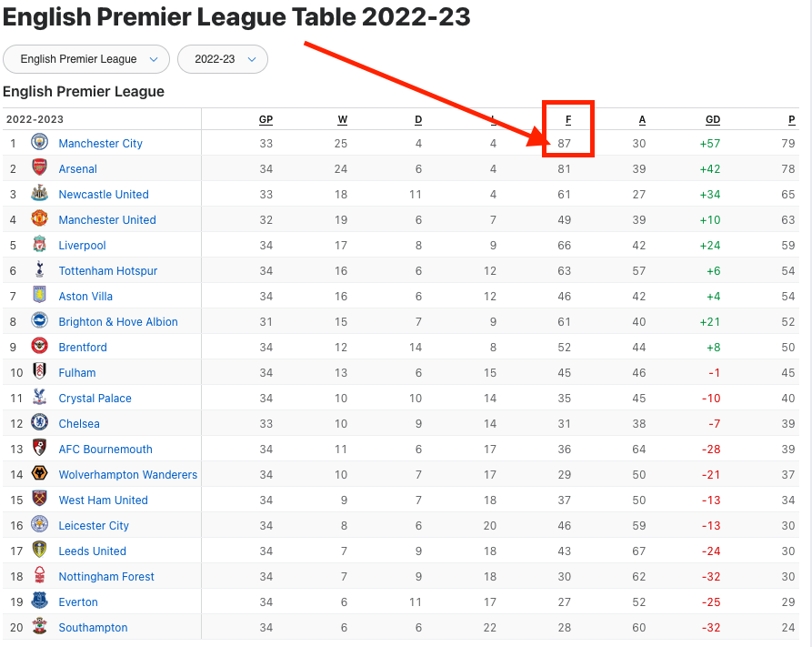Screen dimensions: 812x647
Task: Sort by A (goals against) header
Action: tap(642, 119)
